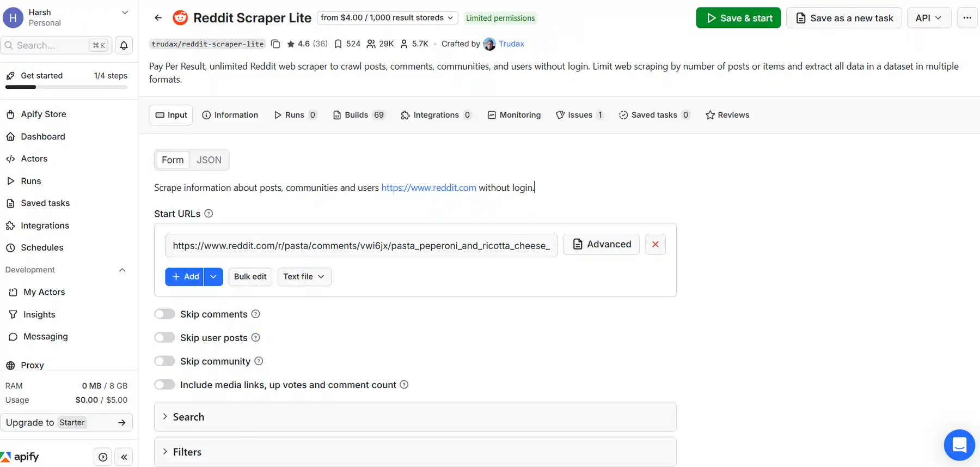Enable Include media links and up votes switch
Screen dimensions: 980x467
164,384
